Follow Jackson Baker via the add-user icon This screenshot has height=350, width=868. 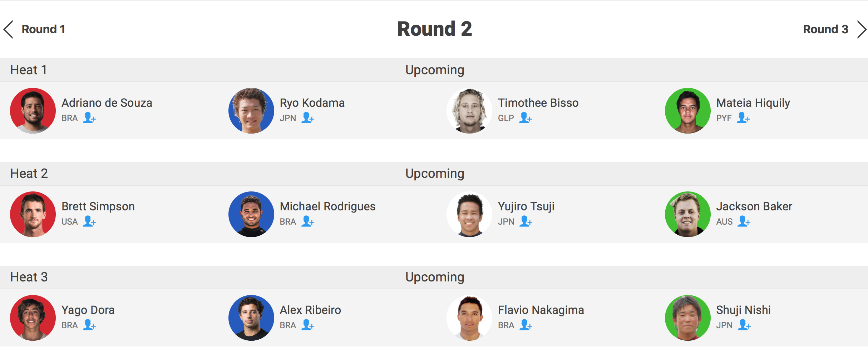pyautogui.click(x=744, y=221)
